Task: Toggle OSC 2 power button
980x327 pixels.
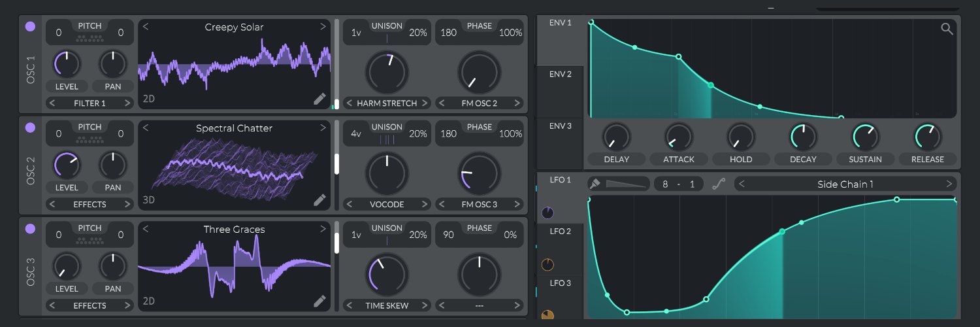Action: [30, 128]
